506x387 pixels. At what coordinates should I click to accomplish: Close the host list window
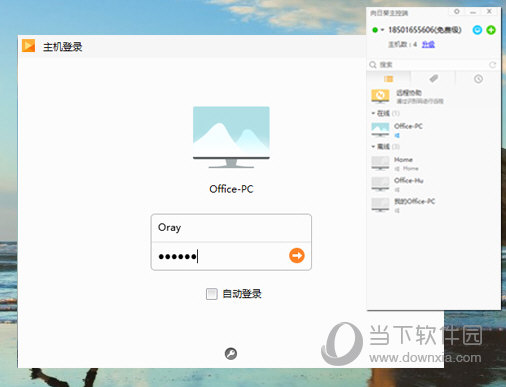point(489,11)
